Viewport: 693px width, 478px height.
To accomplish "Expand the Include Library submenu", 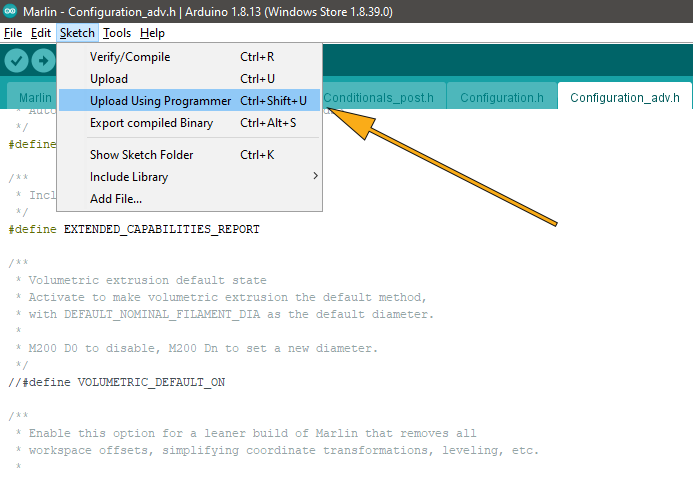I will tap(129, 177).
